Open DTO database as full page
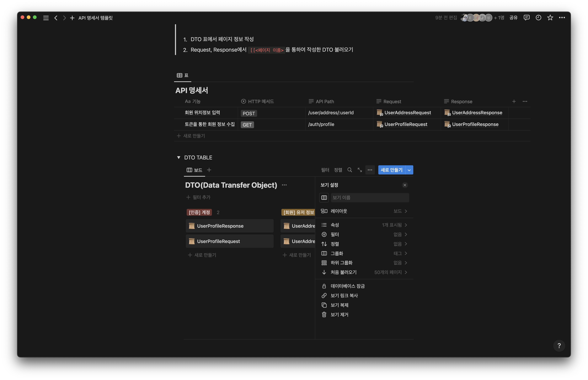The image size is (588, 380). pos(360,170)
